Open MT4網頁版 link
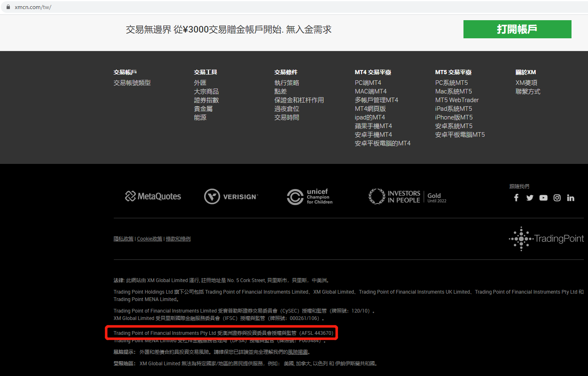 click(x=370, y=109)
